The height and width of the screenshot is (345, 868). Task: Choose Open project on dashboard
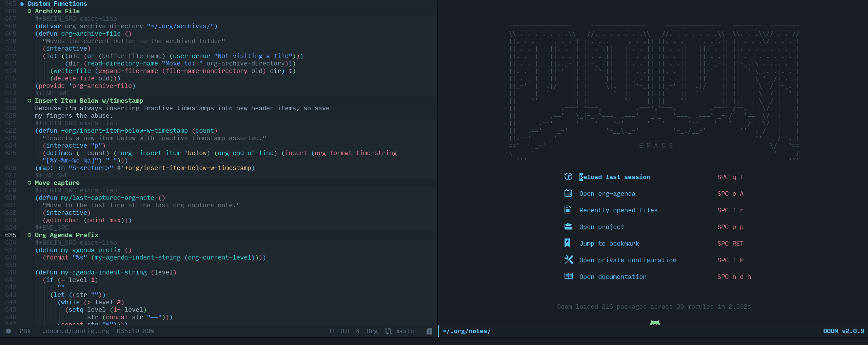click(x=601, y=227)
